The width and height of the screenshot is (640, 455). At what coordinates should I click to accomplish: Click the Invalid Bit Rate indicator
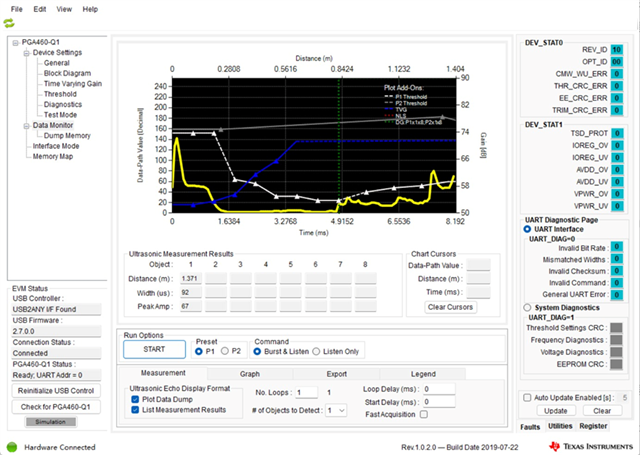coord(617,247)
